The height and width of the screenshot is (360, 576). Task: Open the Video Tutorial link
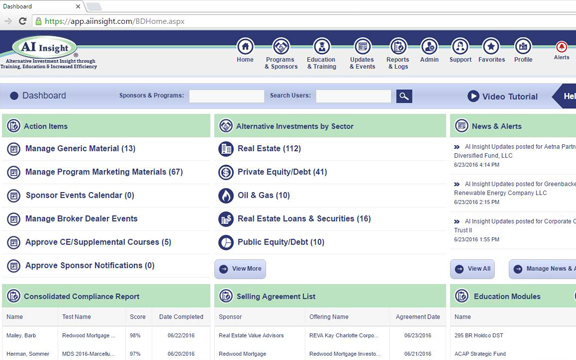(510, 97)
